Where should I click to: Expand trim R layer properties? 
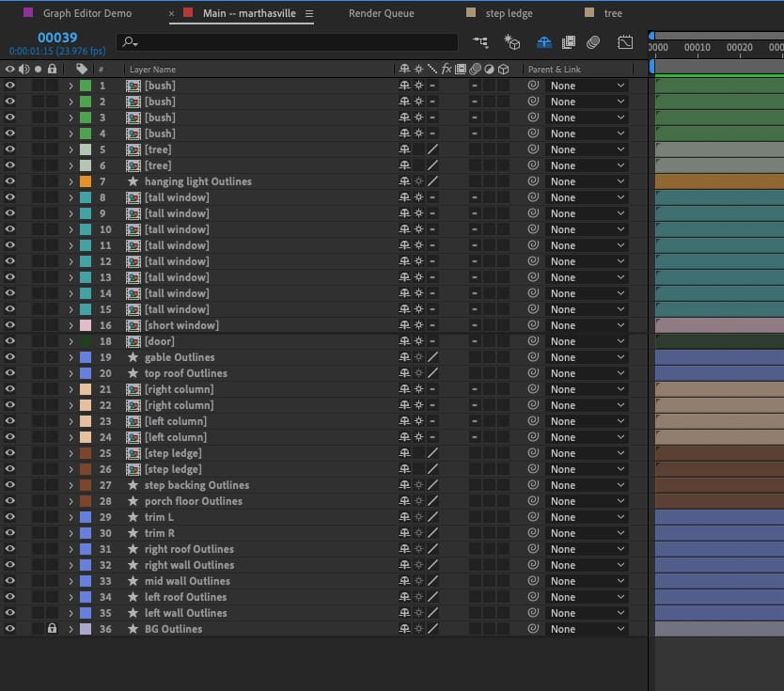71,533
